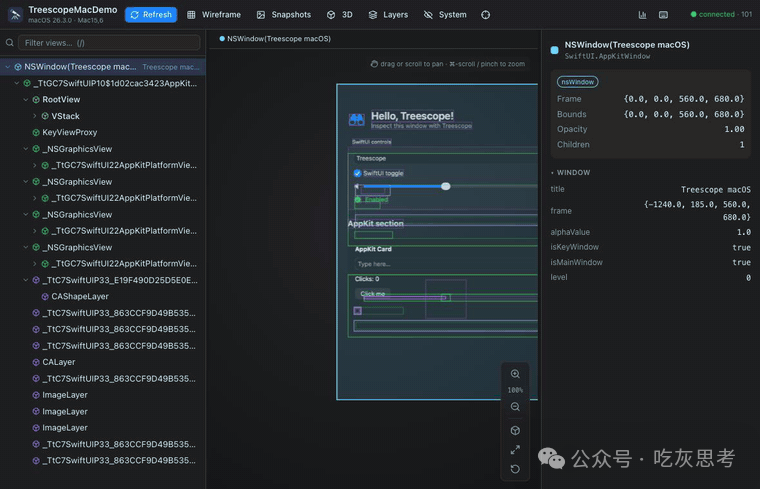This screenshot has width=760, height=489.
Task: Expand the VStack tree node
Action: pos(34,116)
